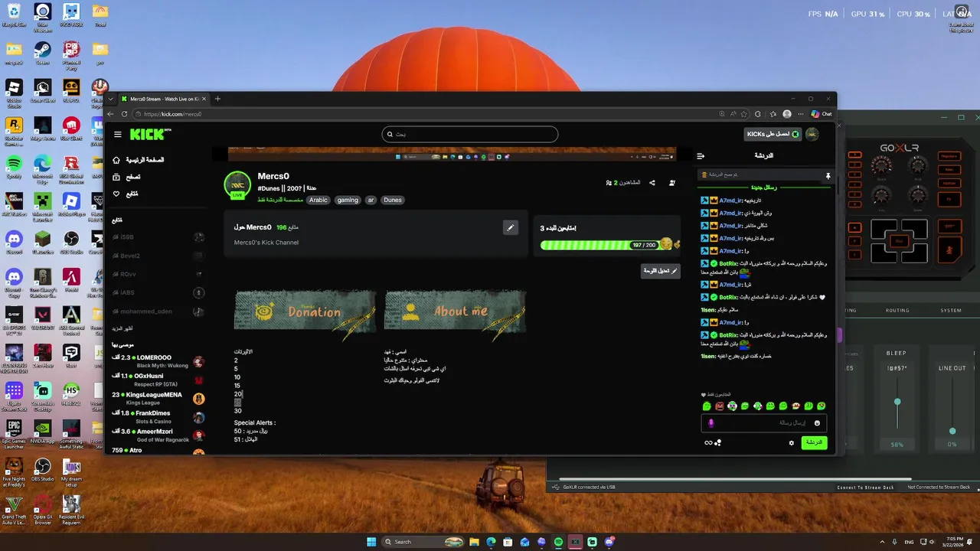Switch to SYSTEM tab in GoXLR
Screen dimensions: 980x551
[x=951, y=311]
